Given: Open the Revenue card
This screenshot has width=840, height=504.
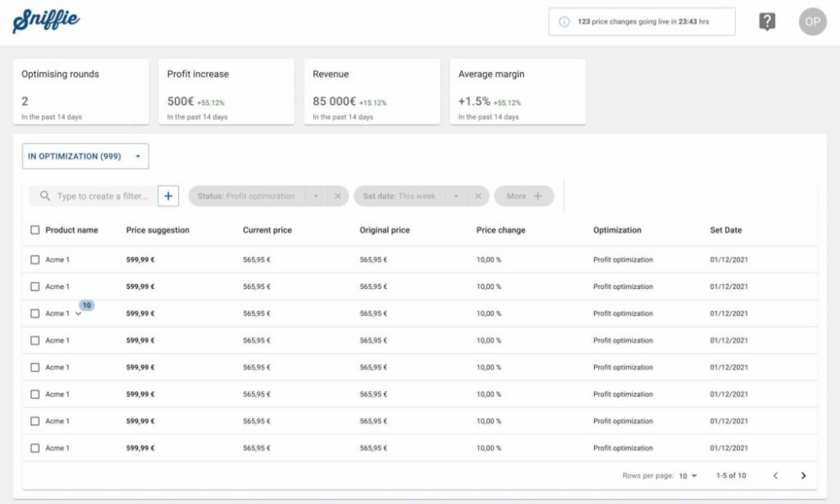Looking at the screenshot, I should (372, 92).
